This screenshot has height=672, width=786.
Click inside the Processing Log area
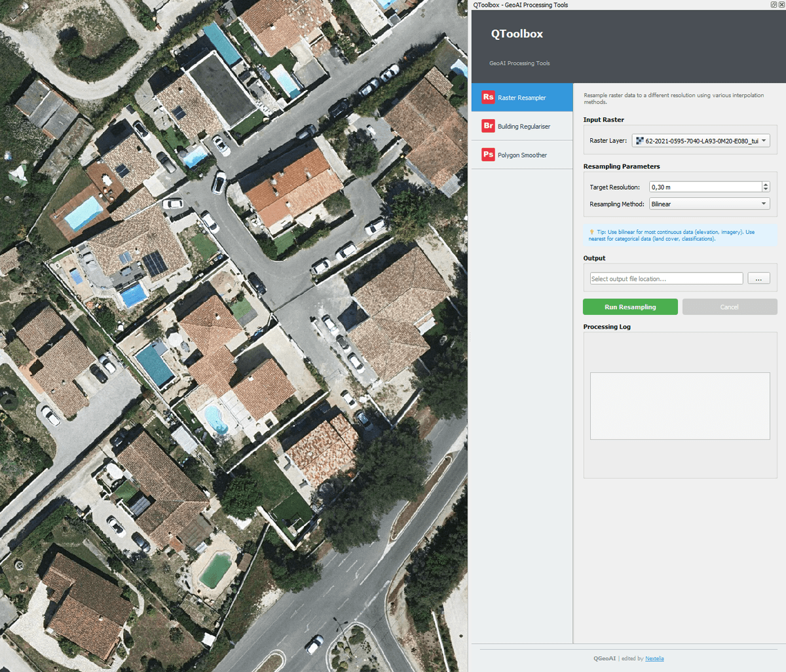tap(679, 405)
